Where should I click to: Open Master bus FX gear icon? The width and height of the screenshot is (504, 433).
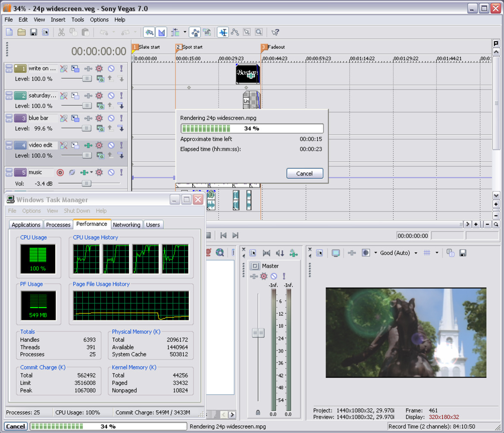[264, 276]
